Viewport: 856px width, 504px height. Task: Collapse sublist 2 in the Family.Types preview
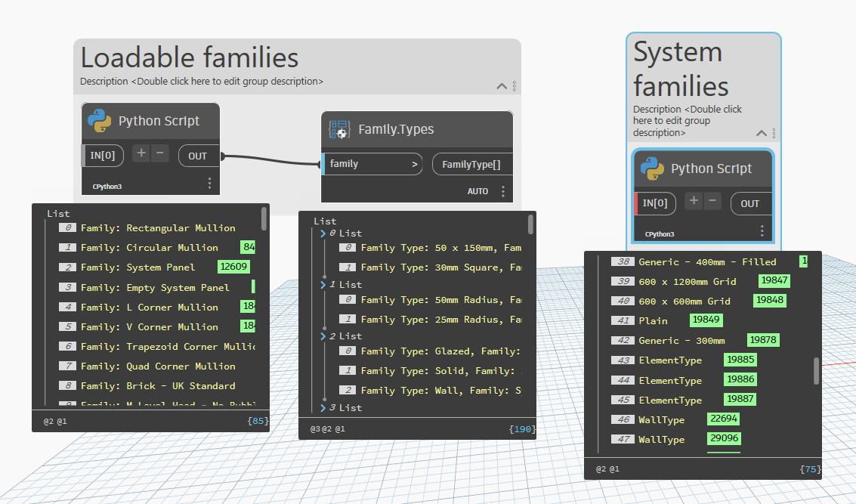coord(323,335)
